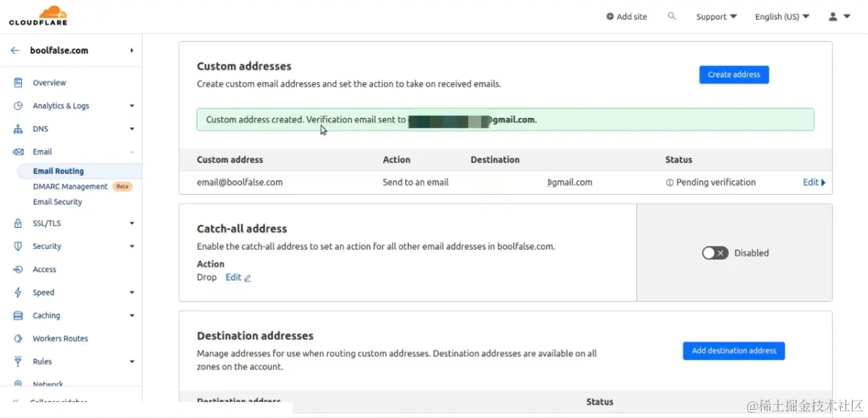Viewport: 868px width, 418px height.
Task: Open DMARC Management
Action: pos(70,187)
